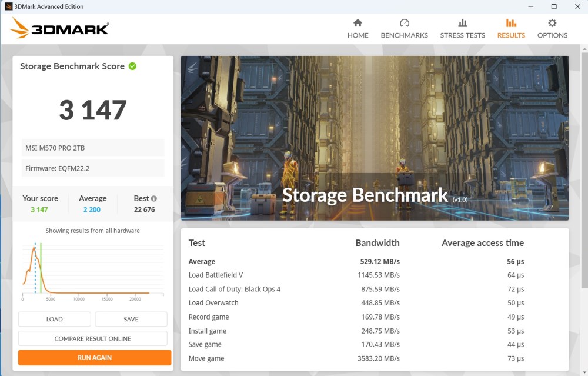Maximize the 3DMark window
This screenshot has width=588, height=376.
tap(553, 6)
